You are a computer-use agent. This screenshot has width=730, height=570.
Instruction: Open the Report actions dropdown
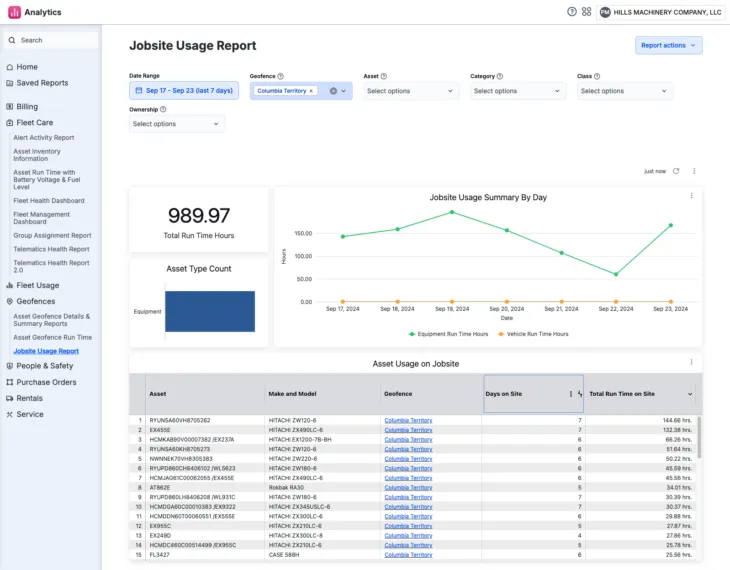[x=668, y=45]
